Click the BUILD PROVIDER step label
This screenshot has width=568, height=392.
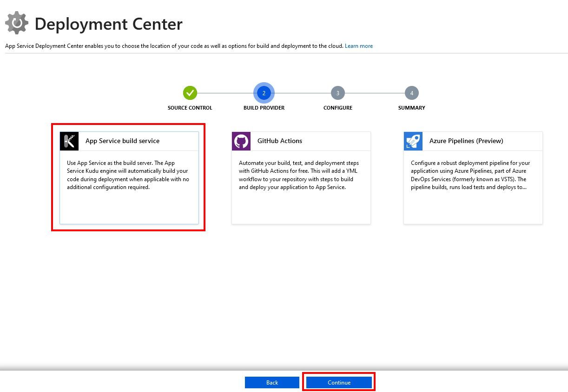click(264, 108)
